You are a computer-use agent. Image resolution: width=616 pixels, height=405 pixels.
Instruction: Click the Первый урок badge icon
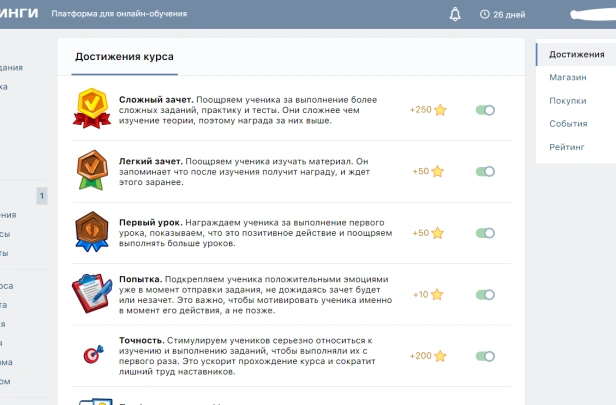[x=92, y=232]
